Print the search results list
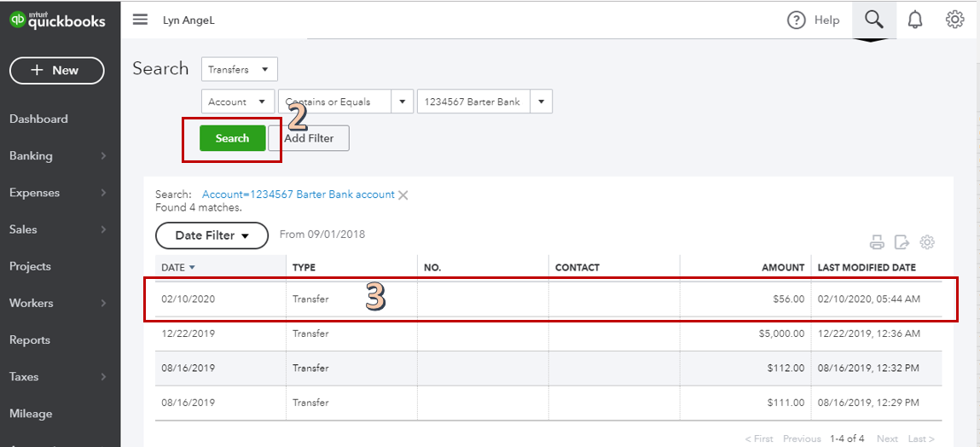This screenshot has width=980, height=447. [877, 242]
